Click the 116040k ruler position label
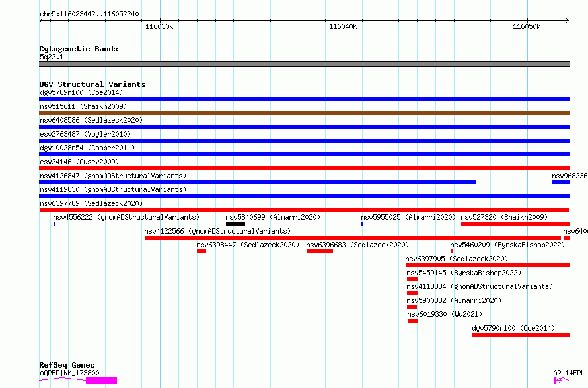588x388 pixels. tap(343, 26)
